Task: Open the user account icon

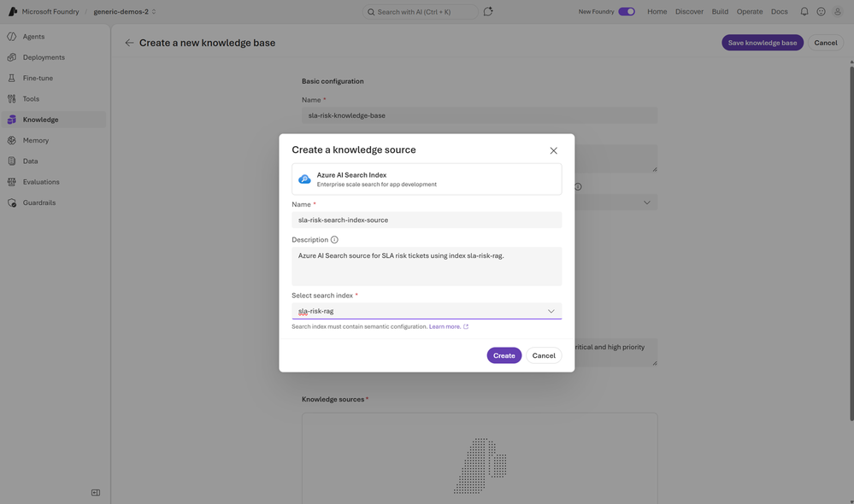Action: 838,11
